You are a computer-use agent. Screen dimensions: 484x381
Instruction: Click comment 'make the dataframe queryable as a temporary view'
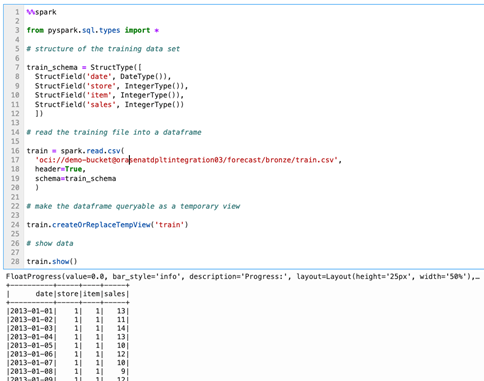[133, 206]
